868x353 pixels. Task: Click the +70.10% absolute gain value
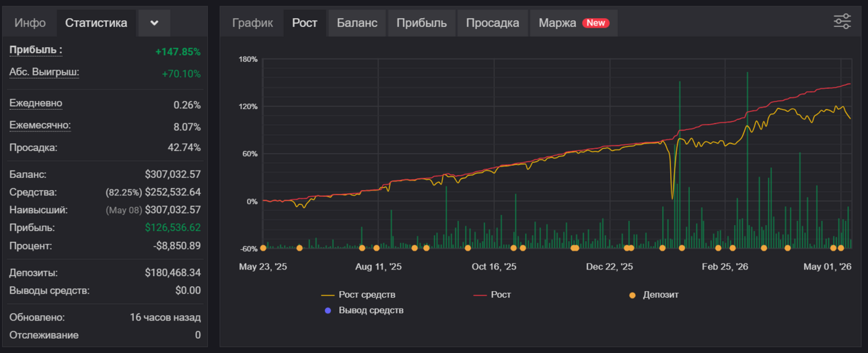point(181,74)
